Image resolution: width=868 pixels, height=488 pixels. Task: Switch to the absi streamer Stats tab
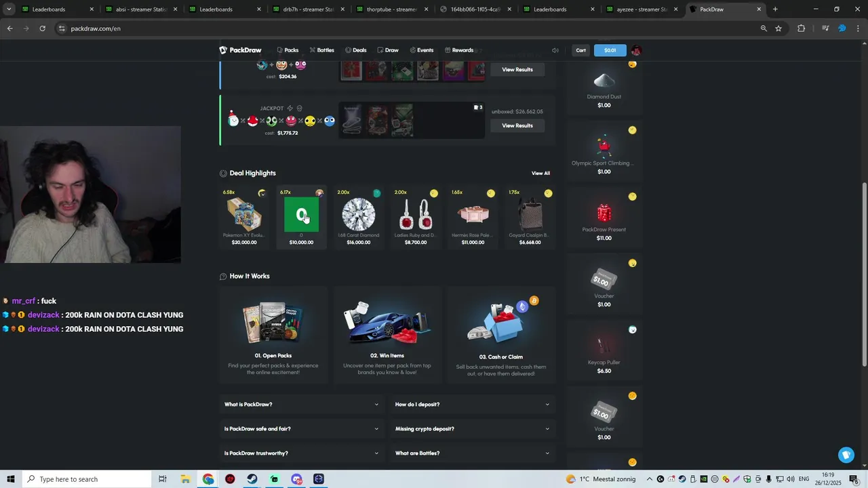141,9
